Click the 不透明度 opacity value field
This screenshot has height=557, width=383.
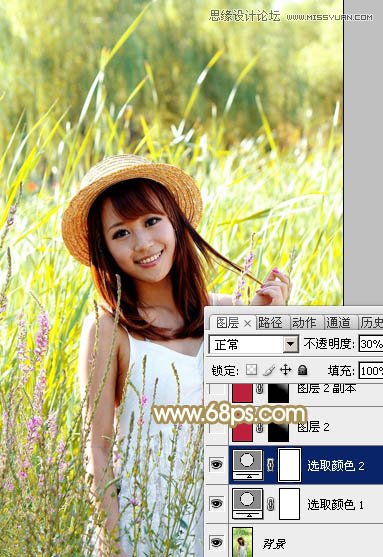pyautogui.click(x=371, y=344)
